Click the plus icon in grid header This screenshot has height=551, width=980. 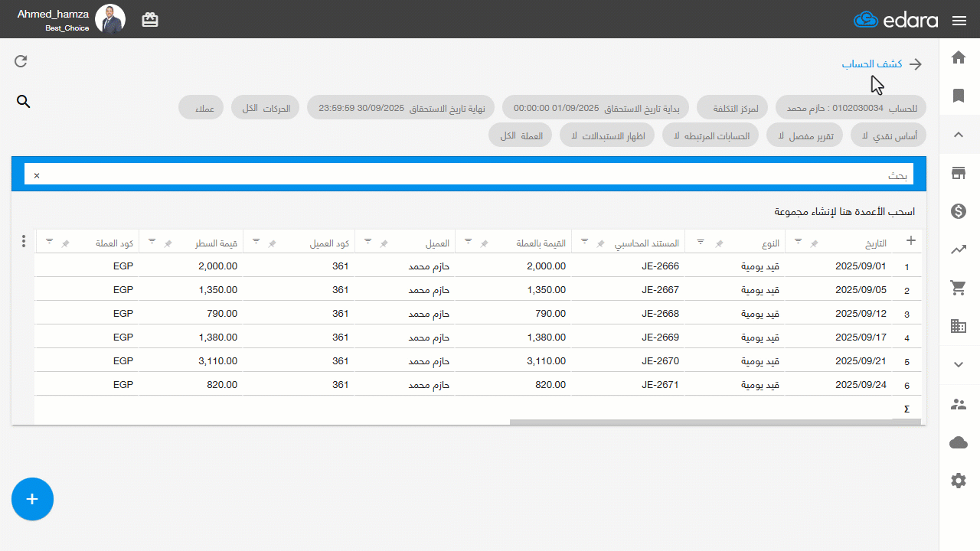click(x=911, y=240)
